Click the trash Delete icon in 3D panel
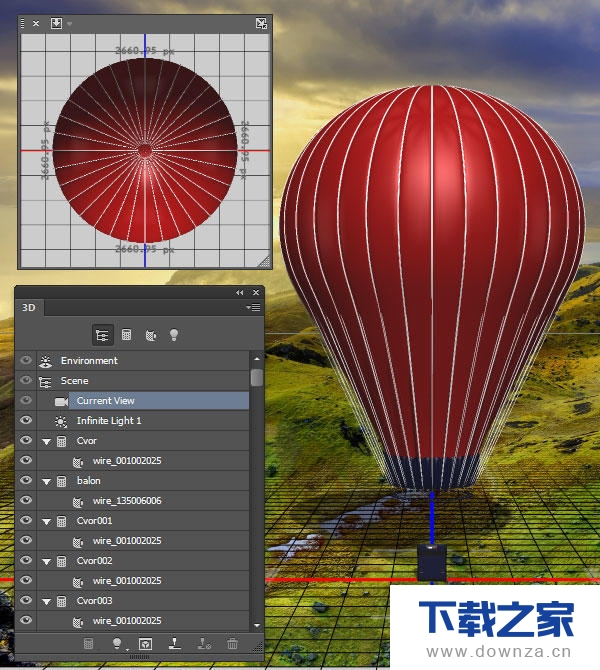The image size is (600, 670). point(232,643)
